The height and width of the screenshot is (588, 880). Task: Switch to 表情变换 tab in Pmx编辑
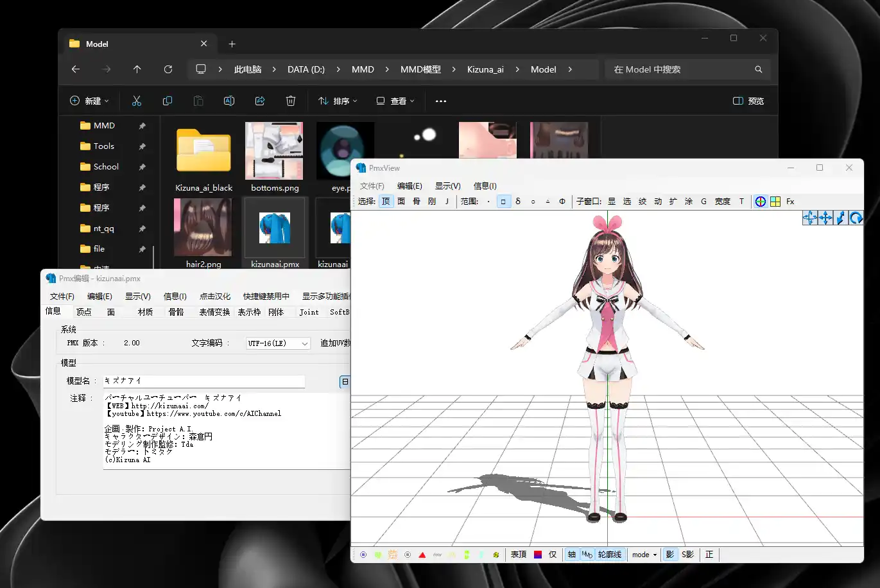(x=214, y=312)
